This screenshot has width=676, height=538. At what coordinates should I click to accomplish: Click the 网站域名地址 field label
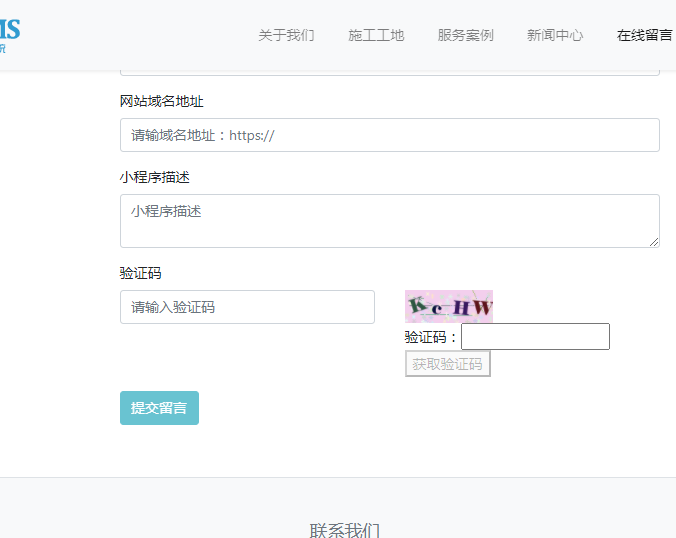(162, 101)
